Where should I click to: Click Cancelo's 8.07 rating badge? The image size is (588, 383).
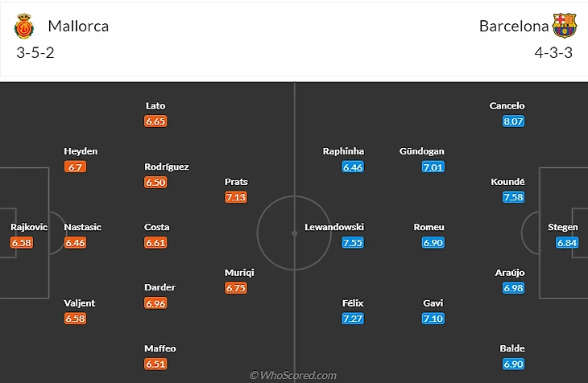[x=513, y=121]
